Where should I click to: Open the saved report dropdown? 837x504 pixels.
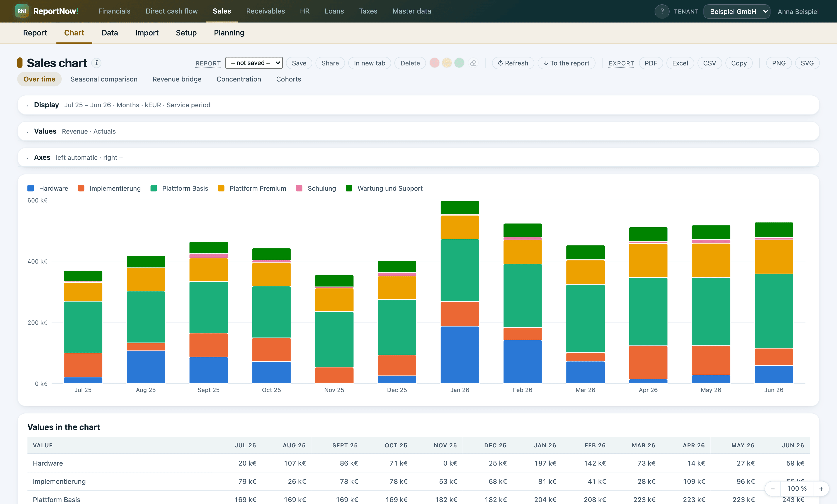254,63
